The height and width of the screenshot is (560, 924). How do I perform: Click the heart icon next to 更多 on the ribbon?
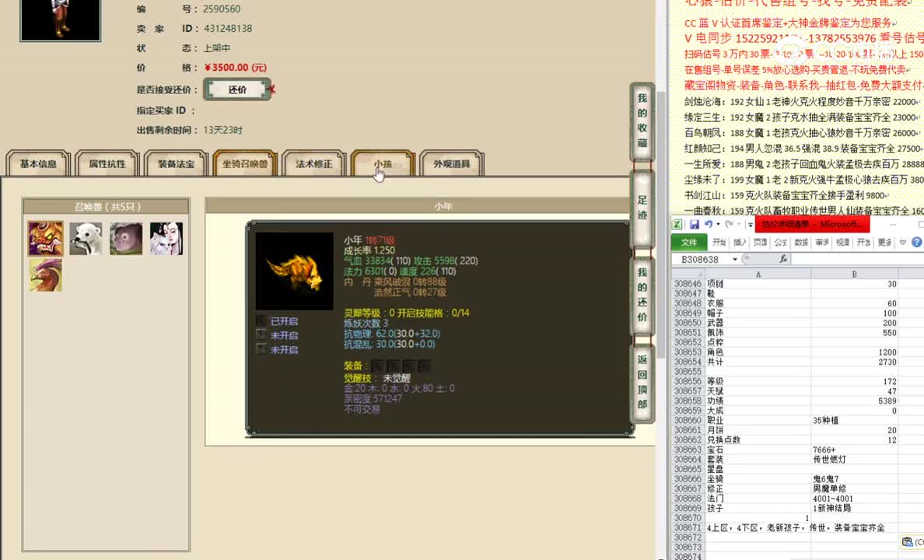pyautogui.click(x=901, y=243)
